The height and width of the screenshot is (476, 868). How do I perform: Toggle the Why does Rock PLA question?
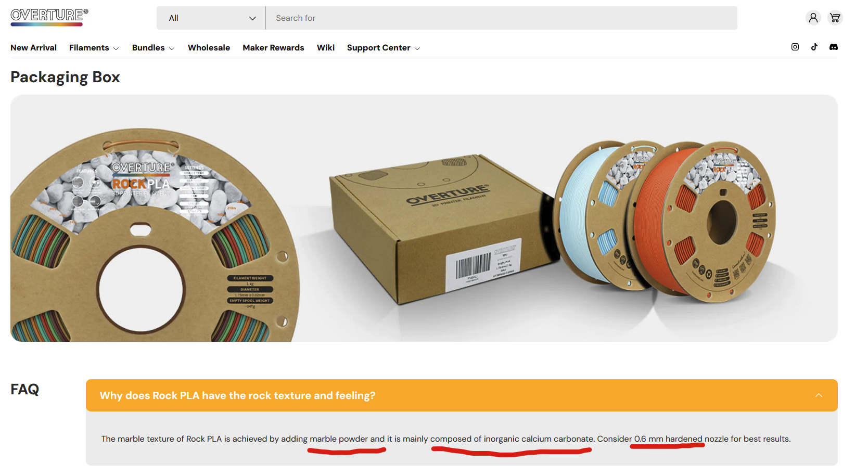click(462, 395)
